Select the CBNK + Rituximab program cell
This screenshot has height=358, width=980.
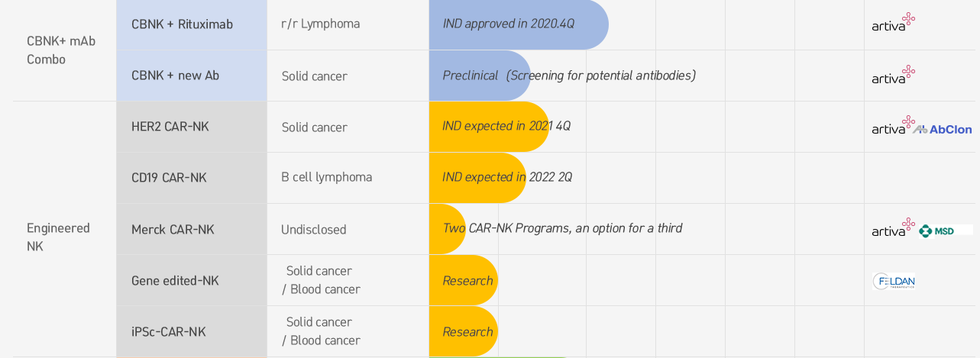(192, 24)
